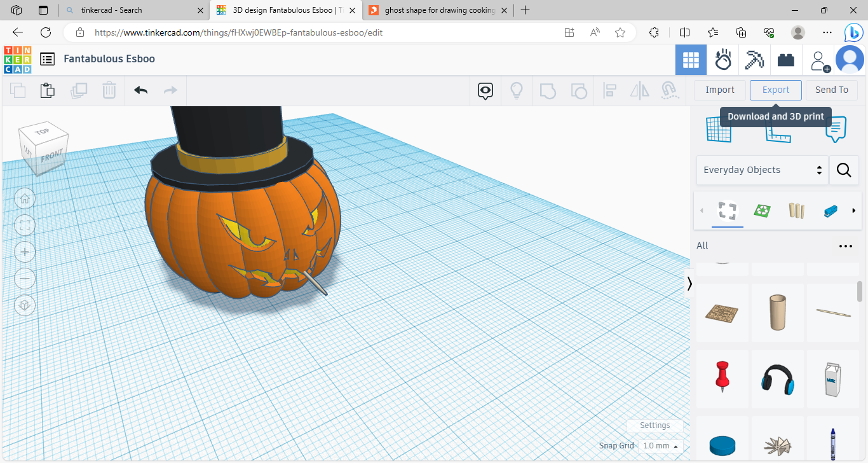Toggle orthographic view with the perspective icon

(24, 305)
